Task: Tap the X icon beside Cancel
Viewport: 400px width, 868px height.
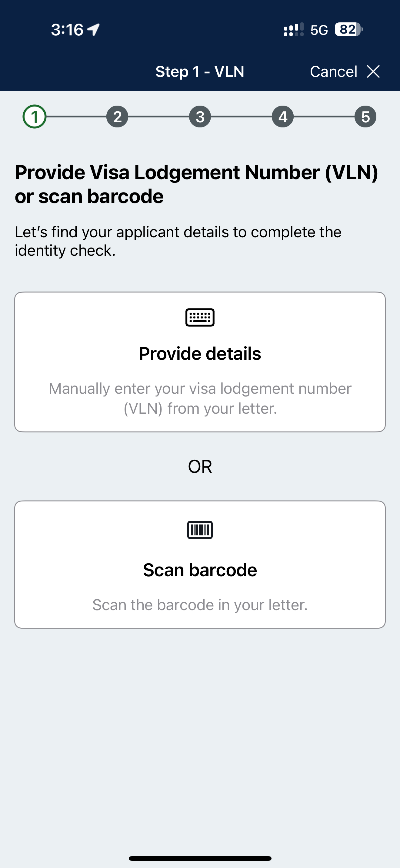Action: tap(373, 71)
